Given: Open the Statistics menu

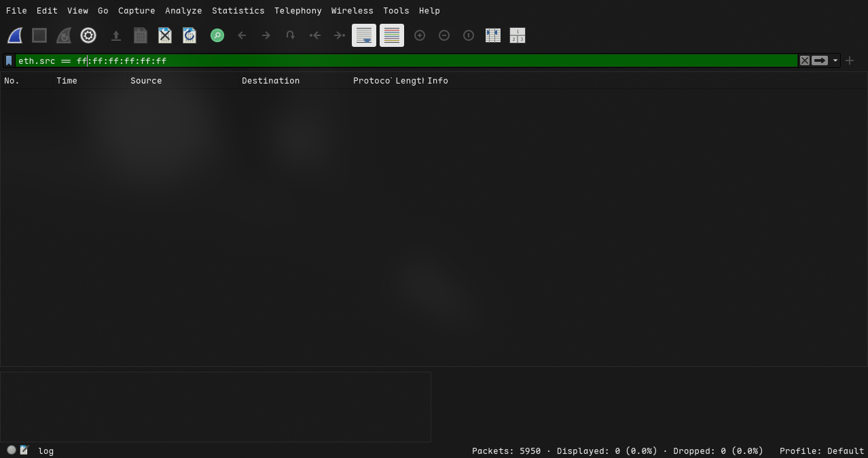Looking at the screenshot, I should coord(238,11).
